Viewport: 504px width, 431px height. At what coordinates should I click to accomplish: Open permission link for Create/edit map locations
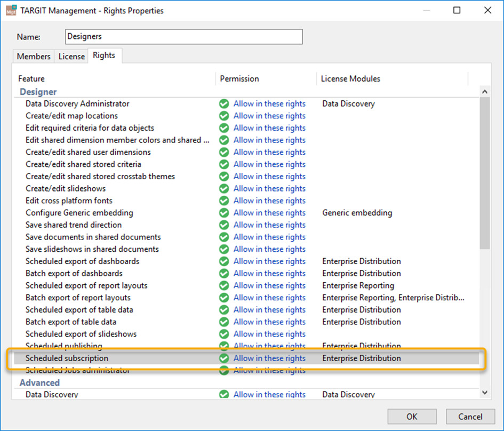(269, 116)
